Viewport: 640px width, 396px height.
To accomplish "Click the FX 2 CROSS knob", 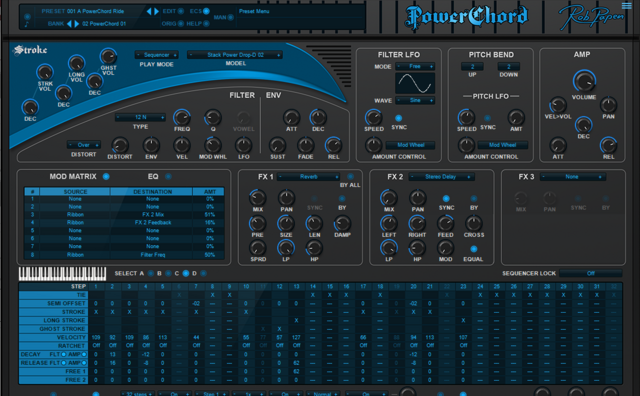I will 473,223.
